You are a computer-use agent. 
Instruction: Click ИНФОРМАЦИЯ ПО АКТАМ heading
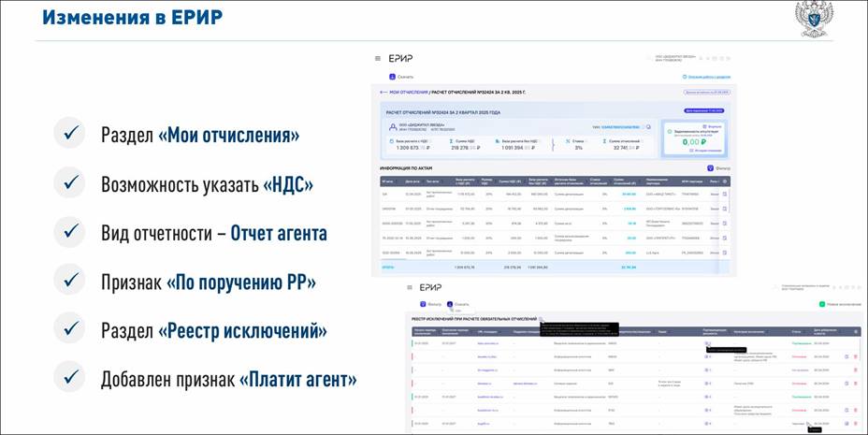pos(406,168)
